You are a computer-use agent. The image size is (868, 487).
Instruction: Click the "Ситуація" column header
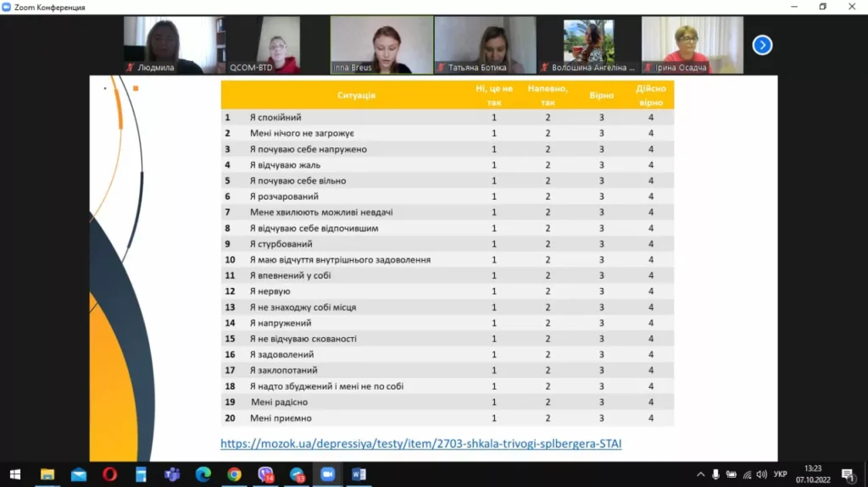point(356,95)
